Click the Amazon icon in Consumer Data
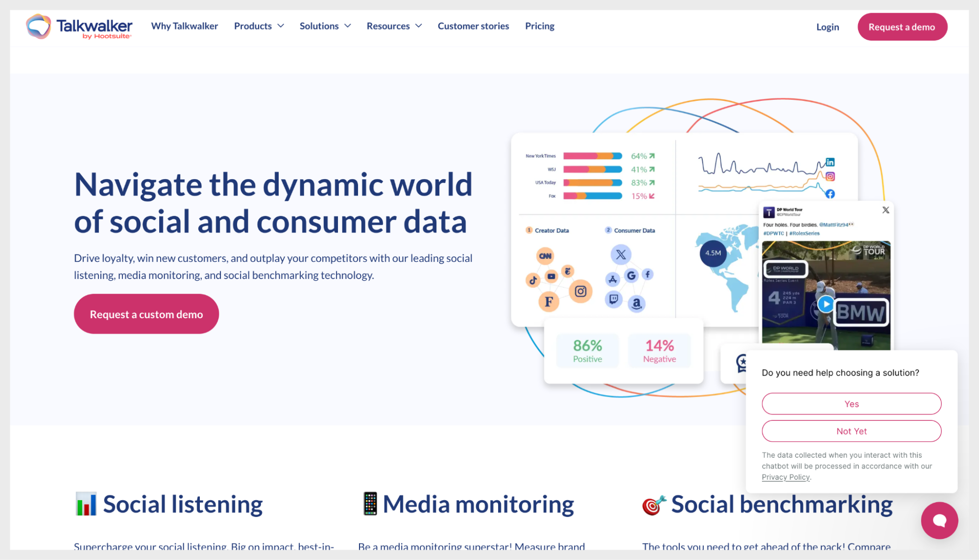The width and height of the screenshot is (979, 560). pos(636,303)
